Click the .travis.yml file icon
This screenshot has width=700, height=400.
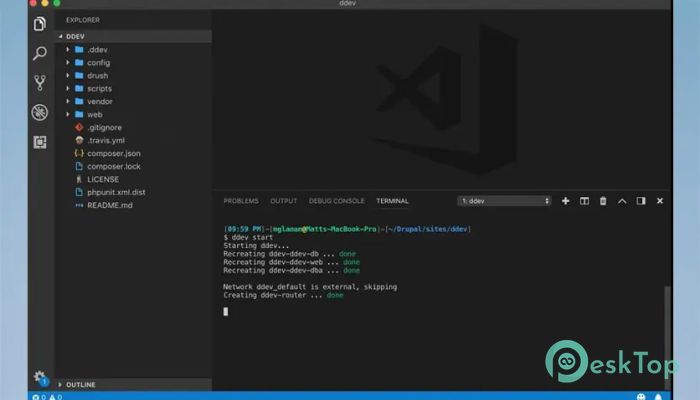(79, 140)
